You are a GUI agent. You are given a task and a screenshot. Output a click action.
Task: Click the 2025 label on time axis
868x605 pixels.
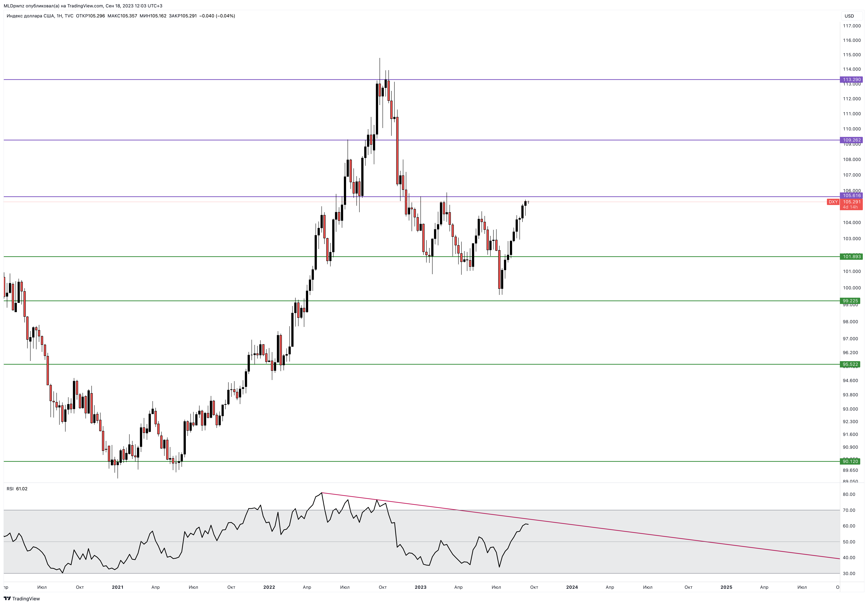click(x=726, y=587)
